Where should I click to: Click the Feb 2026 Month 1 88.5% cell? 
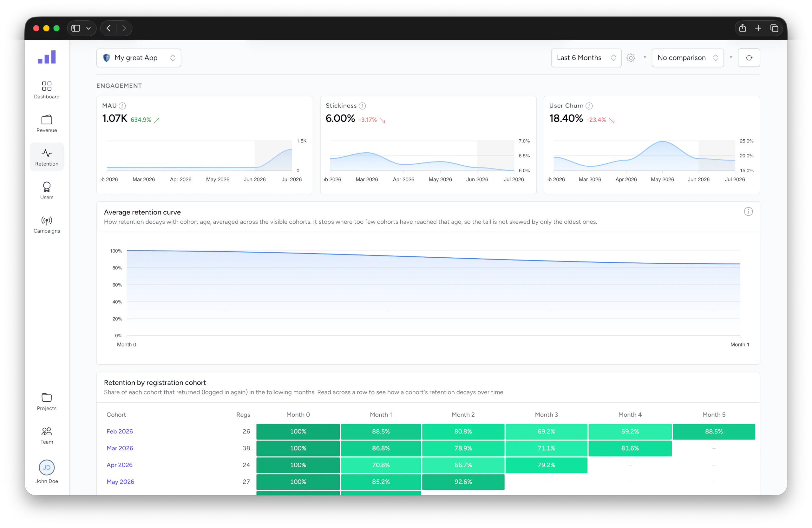click(381, 432)
